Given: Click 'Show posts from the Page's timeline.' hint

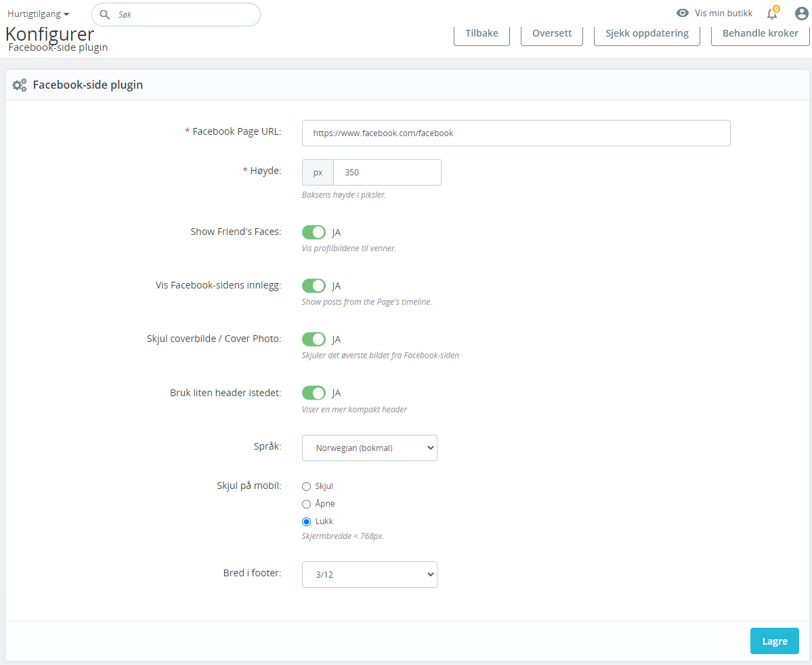Looking at the screenshot, I should [366, 302].
